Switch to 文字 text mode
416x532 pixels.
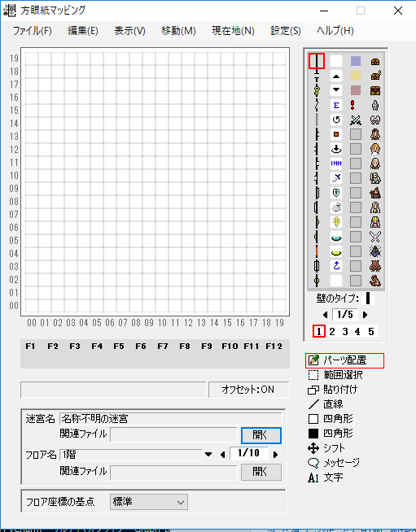326,477
